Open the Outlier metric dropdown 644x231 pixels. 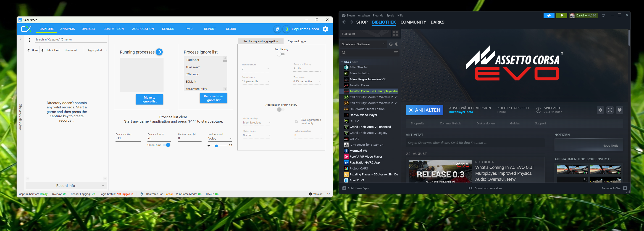[x=257, y=135]
